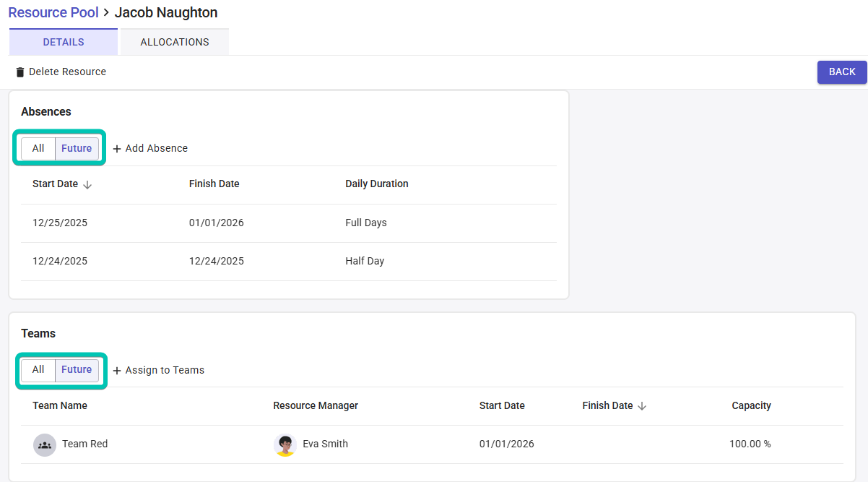Click the sort arrow next to Start Date in Absences
Image resolution: width=868 pixels, height=482 pixels.
[87, 184]
